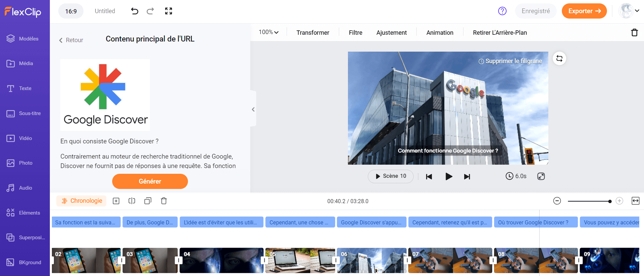
Task: Select scene 05 laptop thumbnail
Action: 300,260
